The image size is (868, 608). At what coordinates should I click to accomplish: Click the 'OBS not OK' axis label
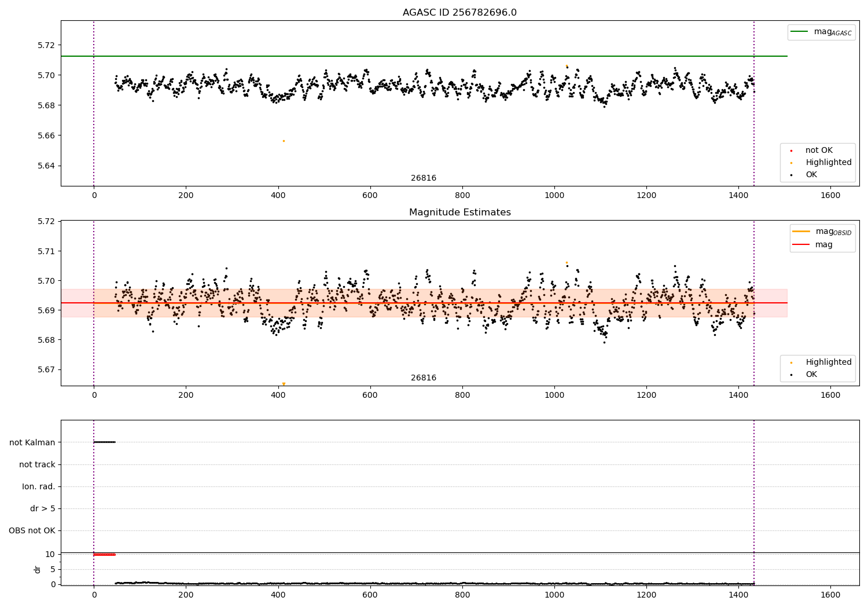(x=32, y=530)
